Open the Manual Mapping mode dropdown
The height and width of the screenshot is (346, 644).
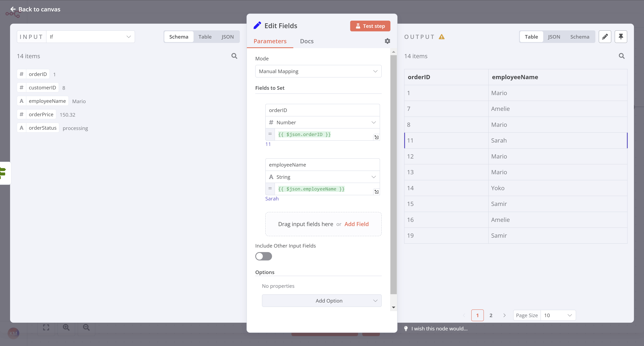tap(318, 71)
